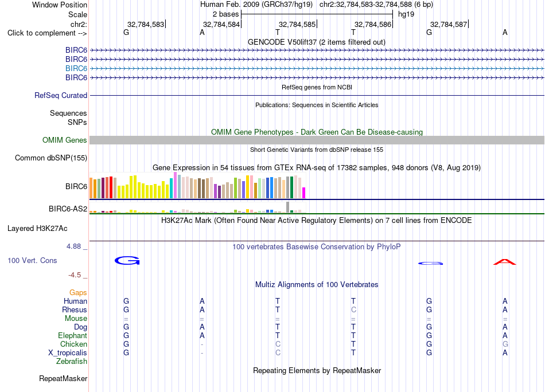The width and height of the screenshot is (545, 392).
Task: Click the SNPs track label
Action: click(x=77, y=122)
